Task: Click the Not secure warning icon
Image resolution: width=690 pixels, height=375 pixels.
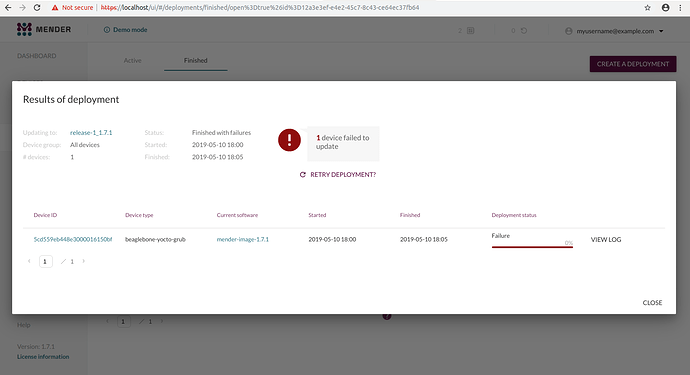Action: (55, 7)
